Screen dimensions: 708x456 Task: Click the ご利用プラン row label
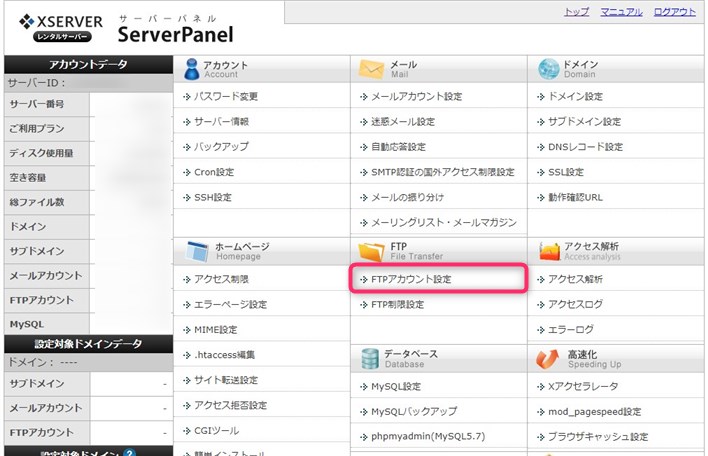[37, 129]
